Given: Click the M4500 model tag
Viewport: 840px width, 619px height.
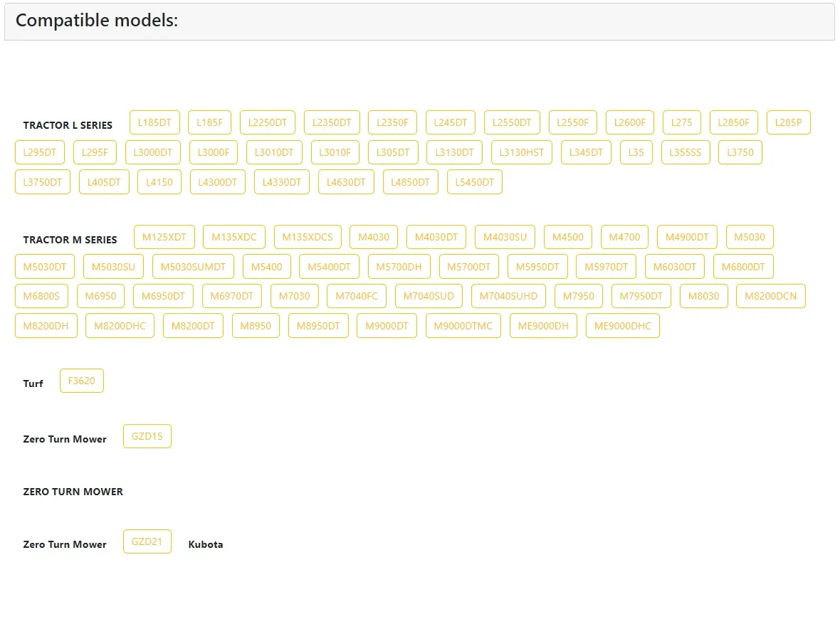Looking at the screenshot, I should pyautogui.click(x=568, y=237).
